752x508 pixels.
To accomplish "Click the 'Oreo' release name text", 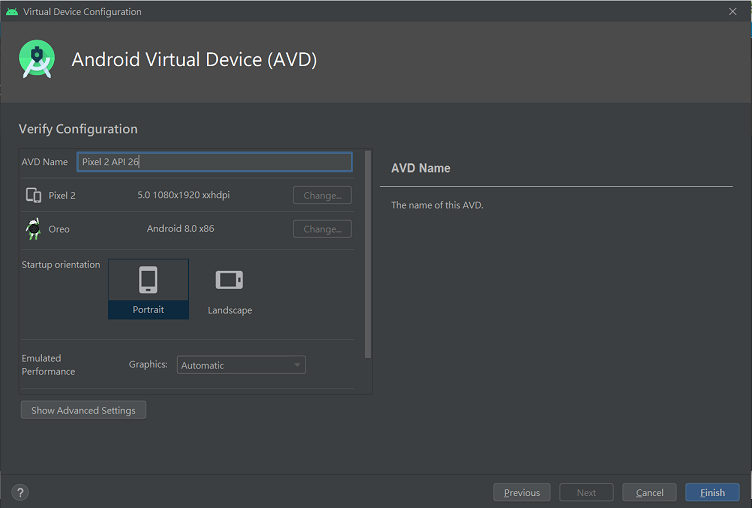I will click(x=59, y=229).
